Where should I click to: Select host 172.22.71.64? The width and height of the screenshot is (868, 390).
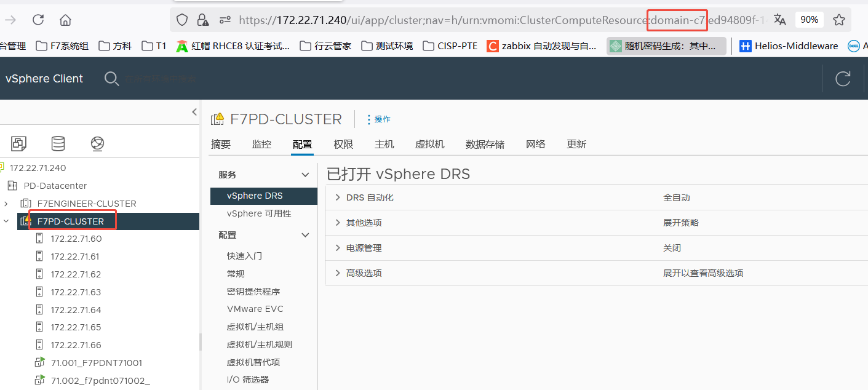(x=76, y=310)
